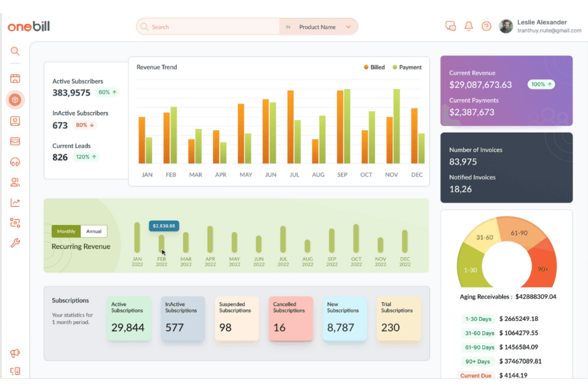Click the help question mark icon
Image resolution: width=588 pixels, height=392 pixels.
coord(486,26)
